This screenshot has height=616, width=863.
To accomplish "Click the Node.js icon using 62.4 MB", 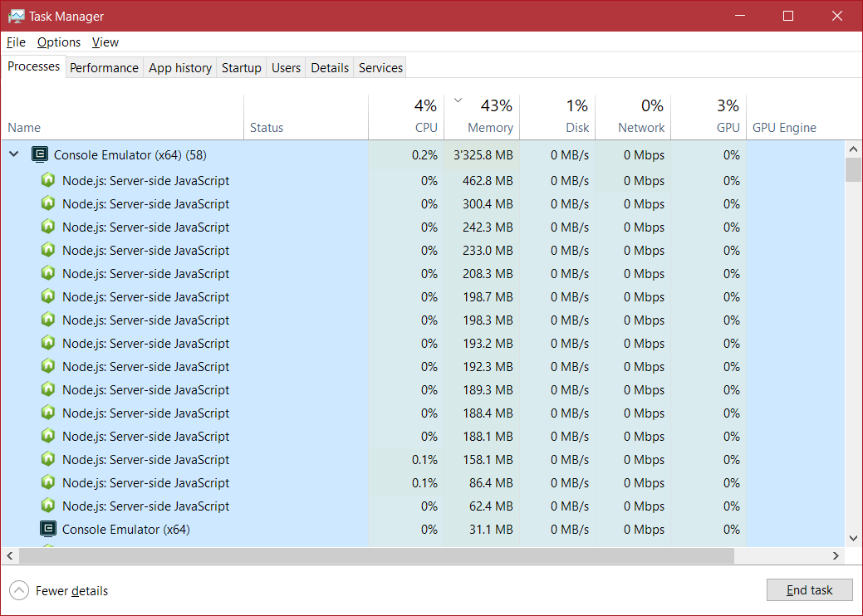I will coord(48,506).
